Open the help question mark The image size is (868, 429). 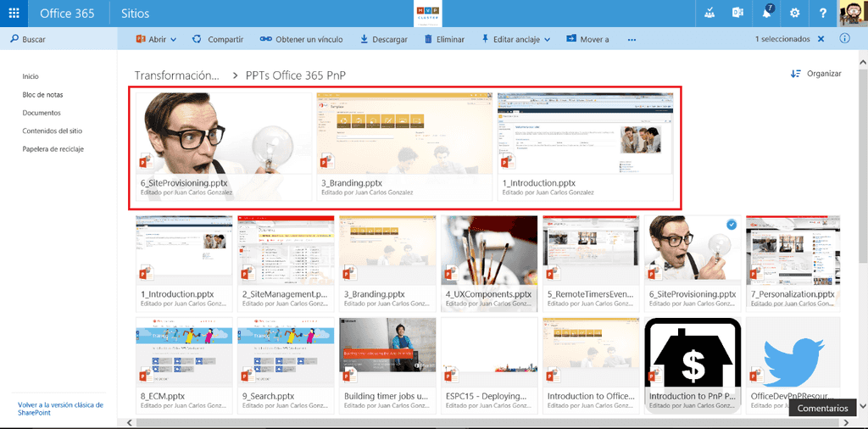point(824,14)
